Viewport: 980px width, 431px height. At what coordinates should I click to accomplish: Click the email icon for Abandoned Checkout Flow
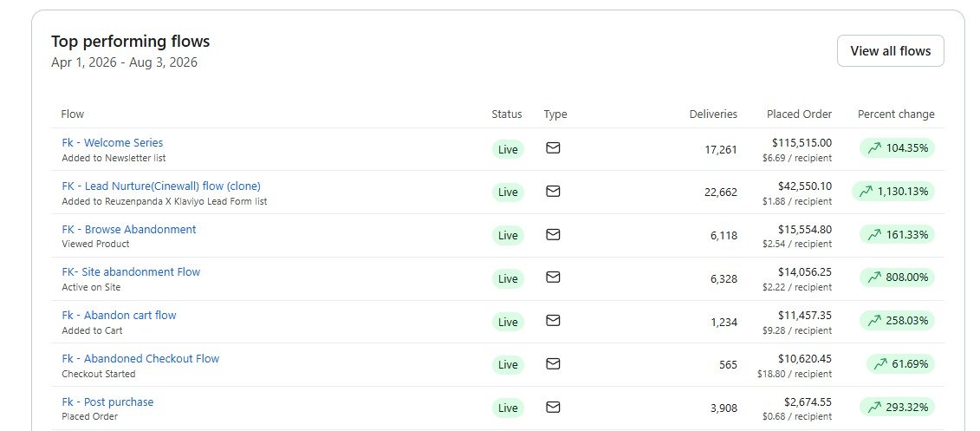click(553, 363)
